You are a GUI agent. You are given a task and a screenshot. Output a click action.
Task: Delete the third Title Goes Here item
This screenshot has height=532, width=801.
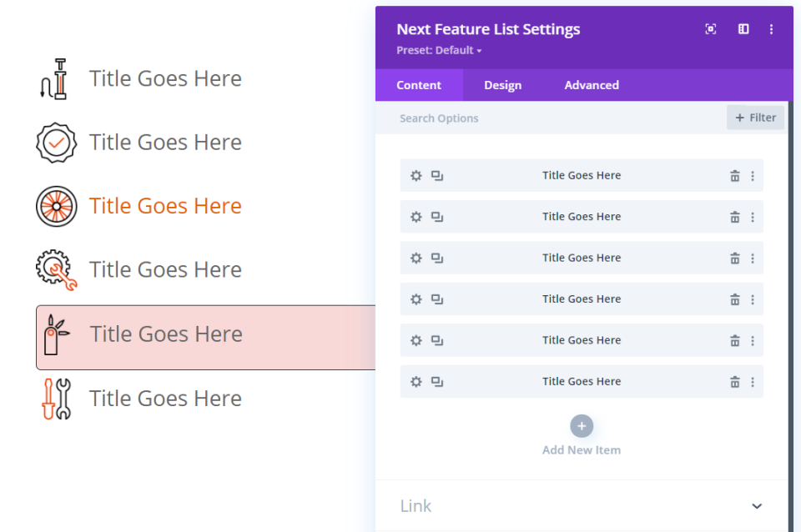click(x=735, y=258)
